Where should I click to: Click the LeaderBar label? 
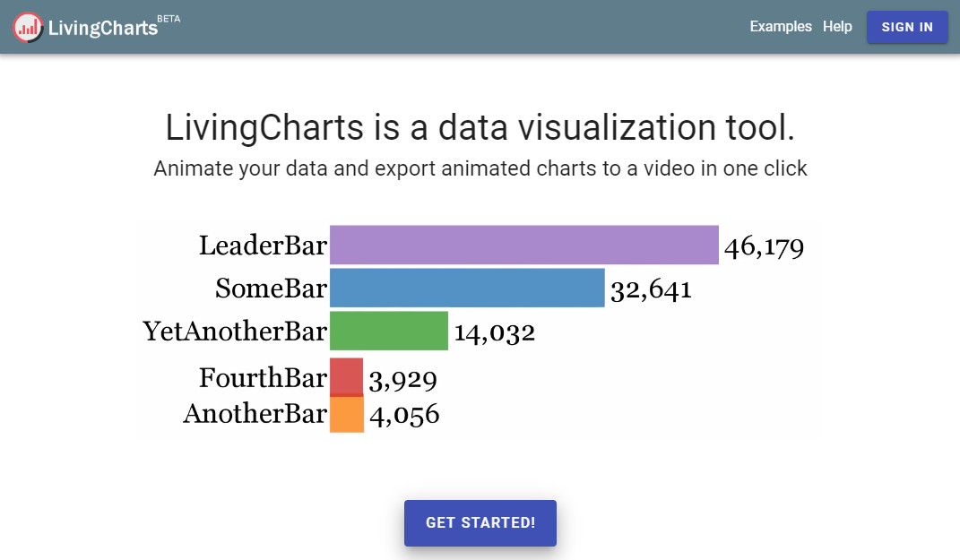[x=263, y=246]
